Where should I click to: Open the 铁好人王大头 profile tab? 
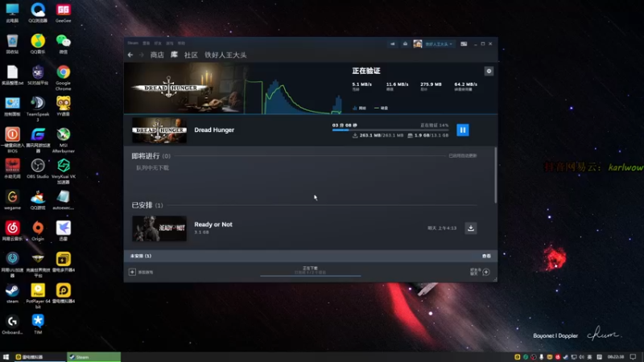pyautogui.click(x=225, y=55)
